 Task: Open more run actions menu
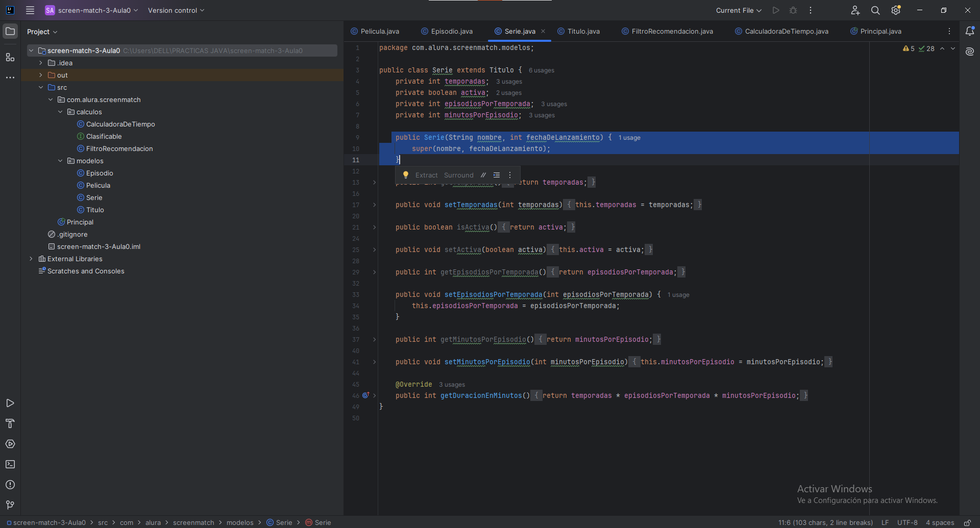(x=811, y=10)
